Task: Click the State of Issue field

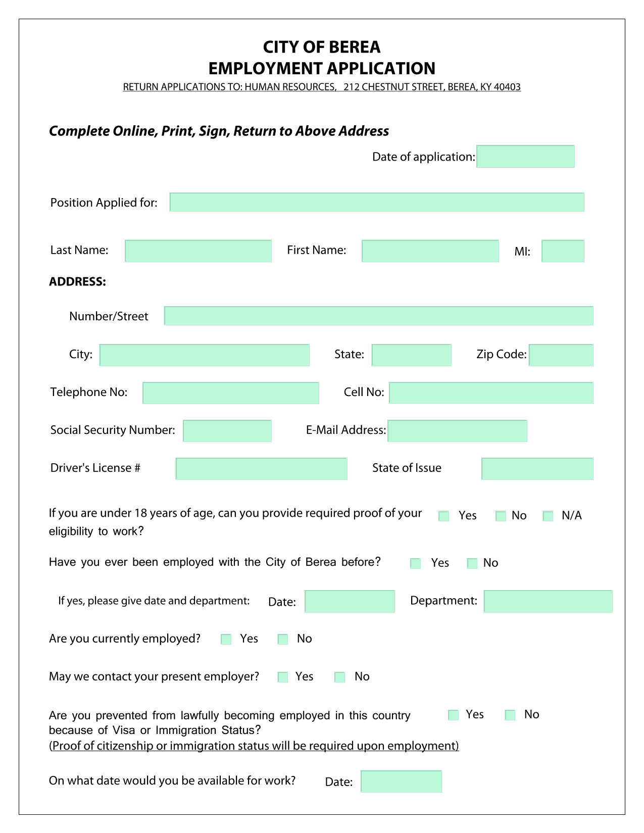Action: (x=537, y=469)
